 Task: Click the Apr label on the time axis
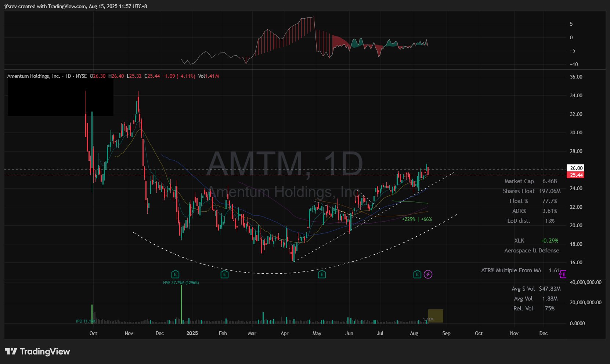point(284,333)
